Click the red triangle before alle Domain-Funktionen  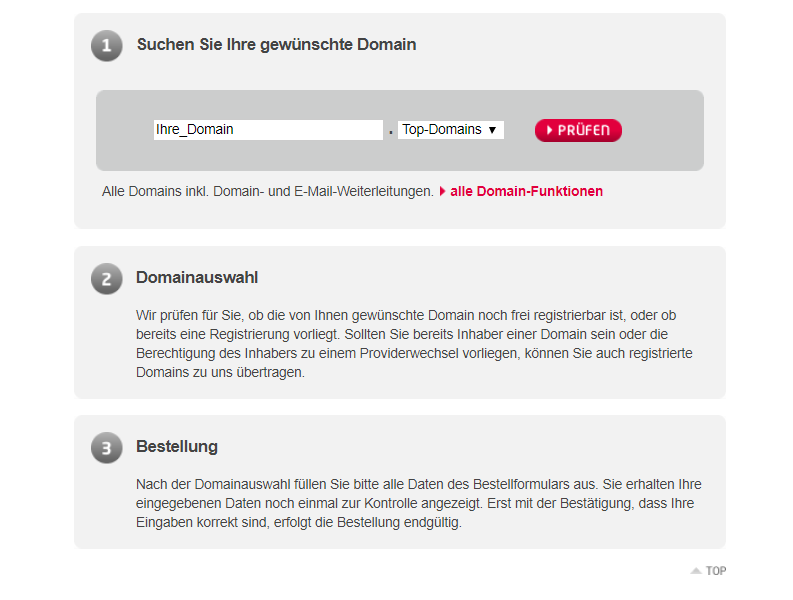point(443,191)
